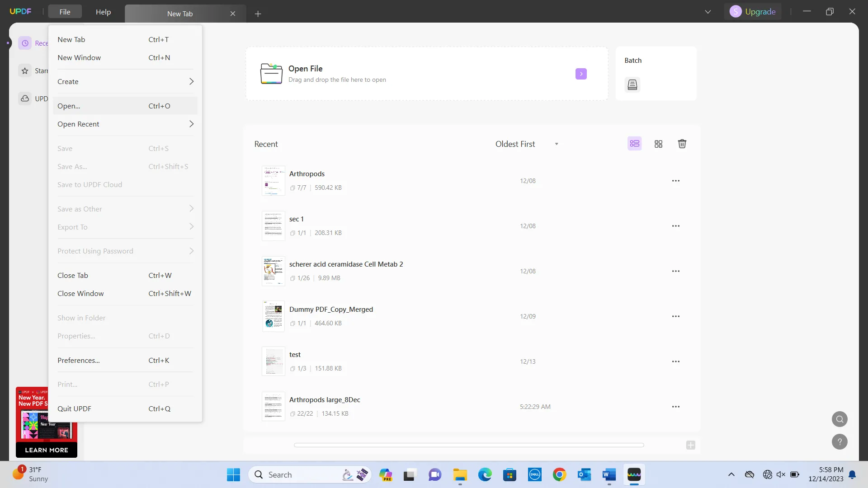This screenshot has width=868, height=488.
Task: Click the search magnifier floating button
Action: point(840,419)
